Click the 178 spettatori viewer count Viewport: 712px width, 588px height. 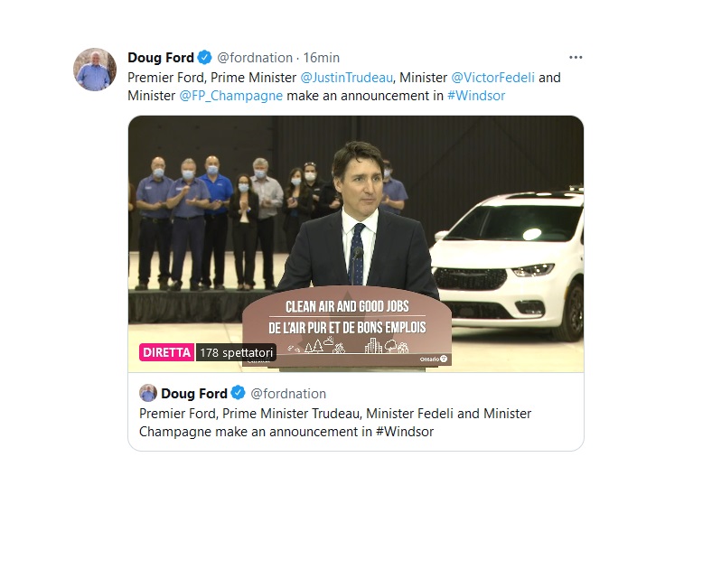pos(236,352)
